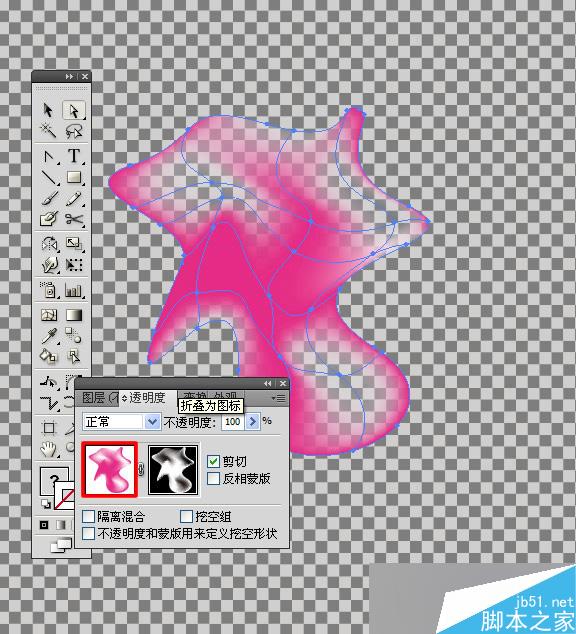
Task: Select the Scale tool
Action: coord(74,244)
